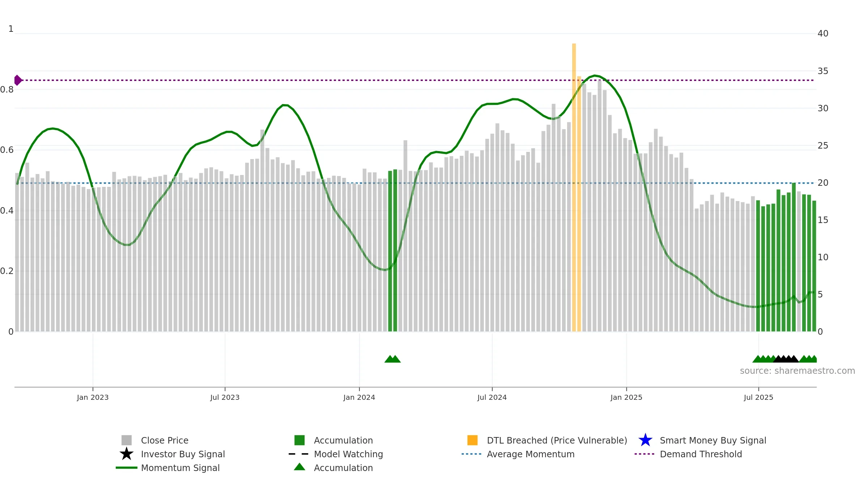Click the green square Accumulation legend icon

pos(299,440)
